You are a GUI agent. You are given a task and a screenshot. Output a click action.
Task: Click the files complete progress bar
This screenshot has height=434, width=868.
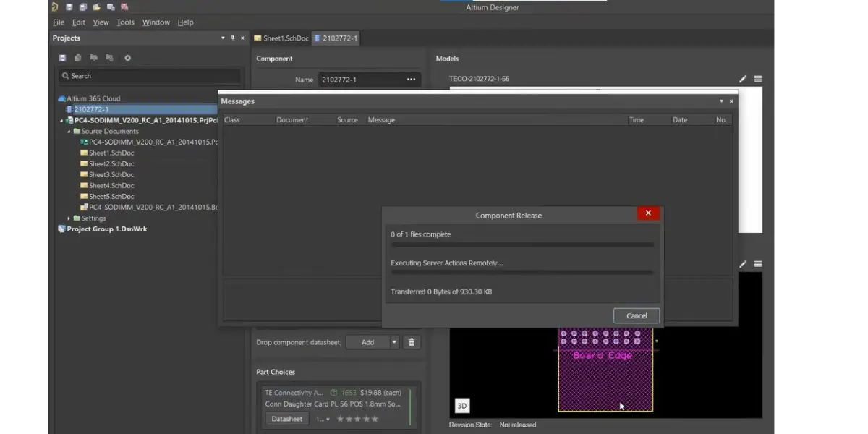click(522, 245)
